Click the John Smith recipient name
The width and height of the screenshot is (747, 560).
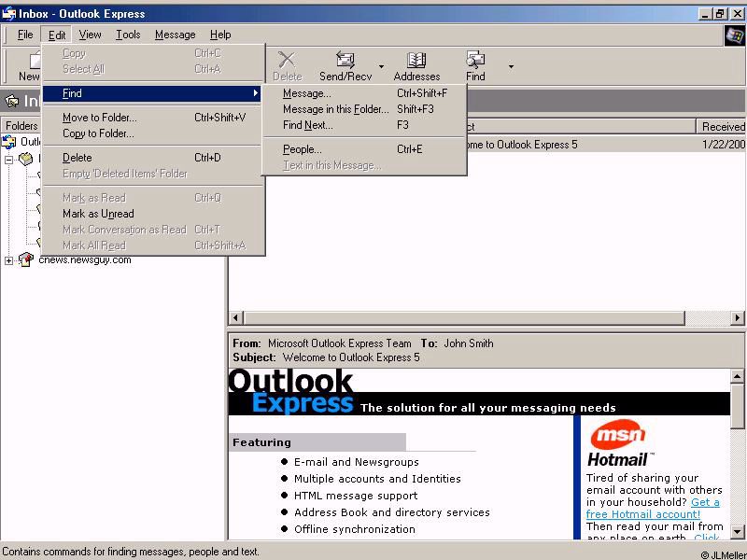(x=469, y=343)
